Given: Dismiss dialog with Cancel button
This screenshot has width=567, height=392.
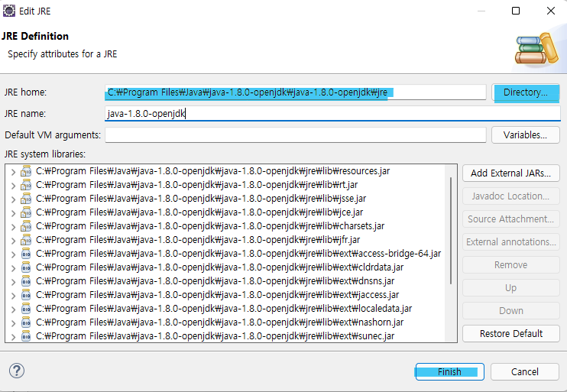Looking at the screenshot, I should click(x=525, y=371).
